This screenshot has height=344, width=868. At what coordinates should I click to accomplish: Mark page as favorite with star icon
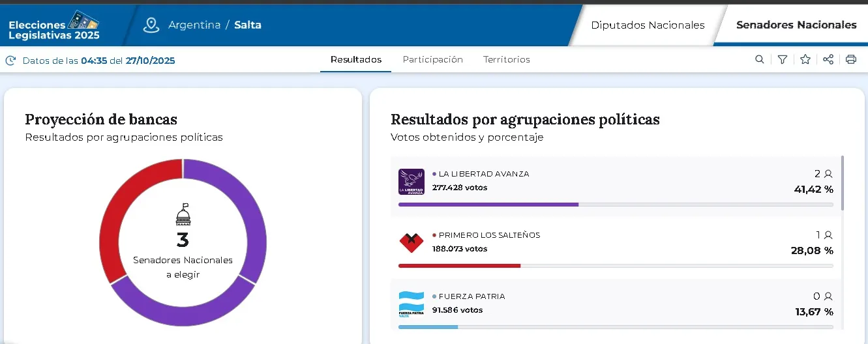805,59
